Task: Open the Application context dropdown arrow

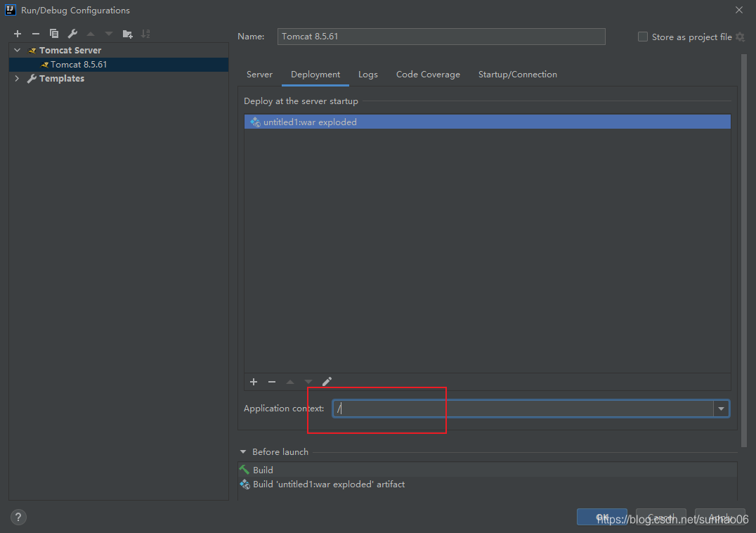Action: (x=722, y=409)
